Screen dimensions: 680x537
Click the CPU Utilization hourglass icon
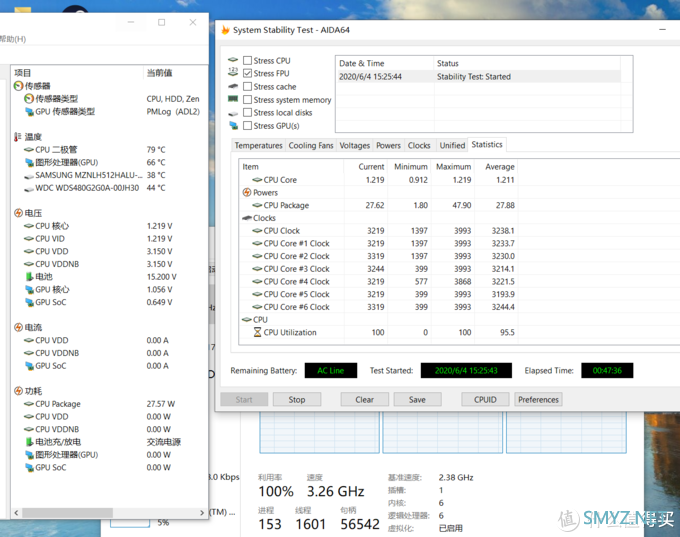(x=258, y=332)
